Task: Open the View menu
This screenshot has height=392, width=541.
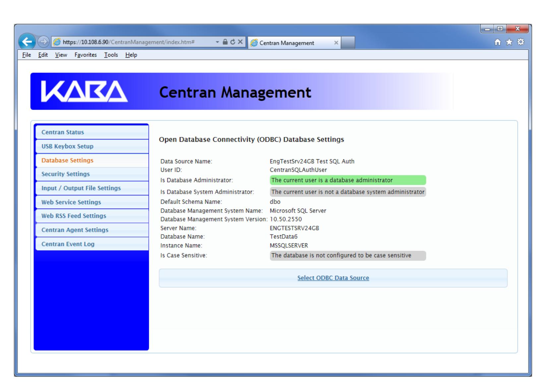Action: click(61, 55)
